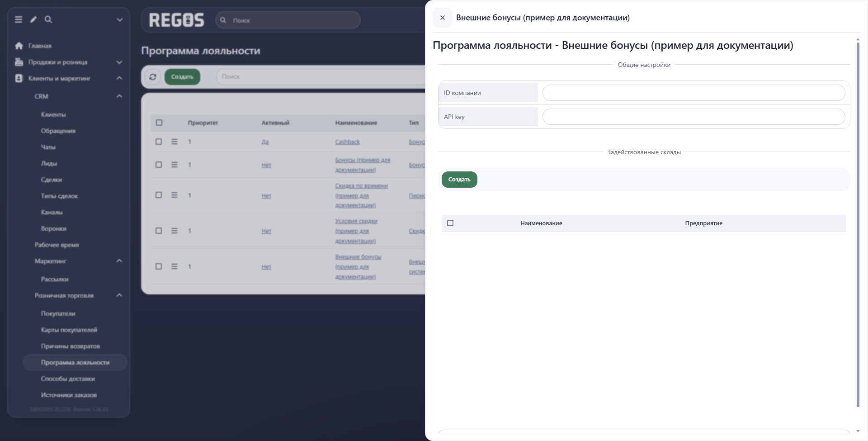
Task: Click the sidebar search magnifier icon
Action: pos(48,19)
